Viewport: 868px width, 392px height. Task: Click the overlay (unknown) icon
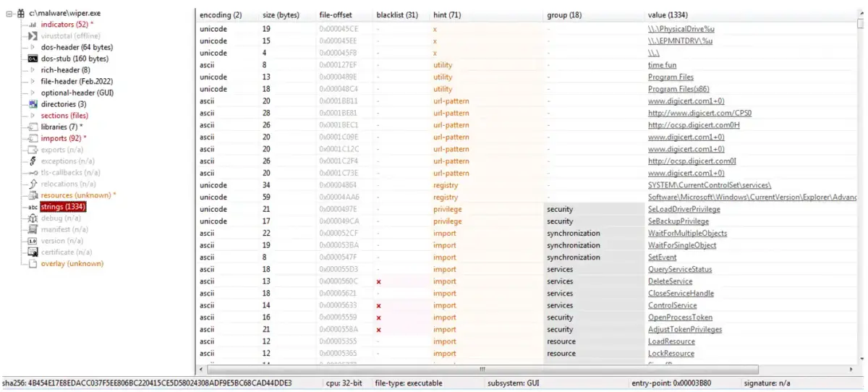[x=33, y=264]
